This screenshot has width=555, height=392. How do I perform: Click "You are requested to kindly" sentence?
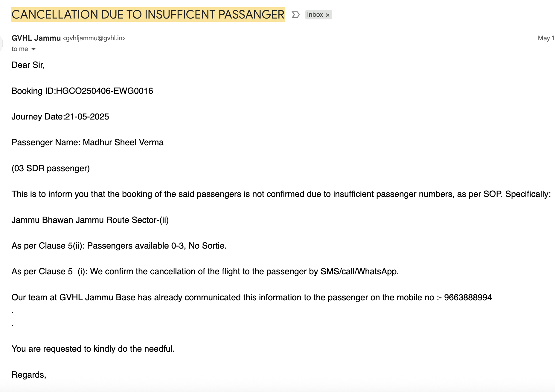coord(93,349)
